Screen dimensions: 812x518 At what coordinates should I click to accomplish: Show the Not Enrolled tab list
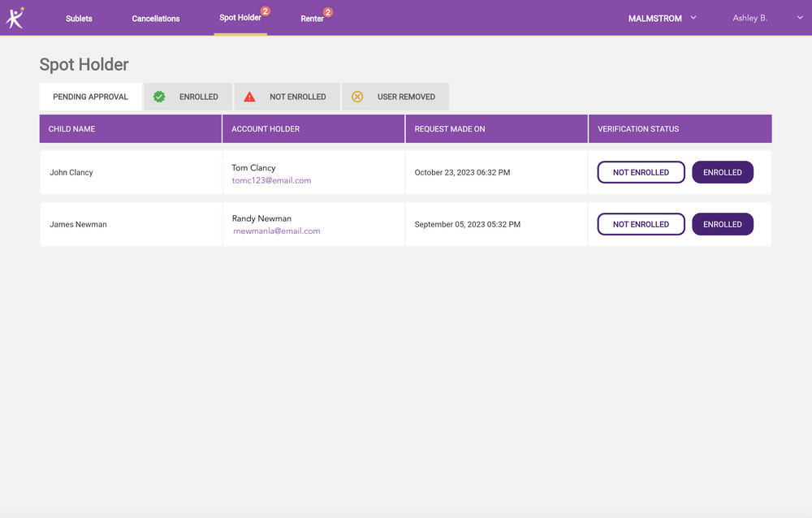[x=297, y=97]
